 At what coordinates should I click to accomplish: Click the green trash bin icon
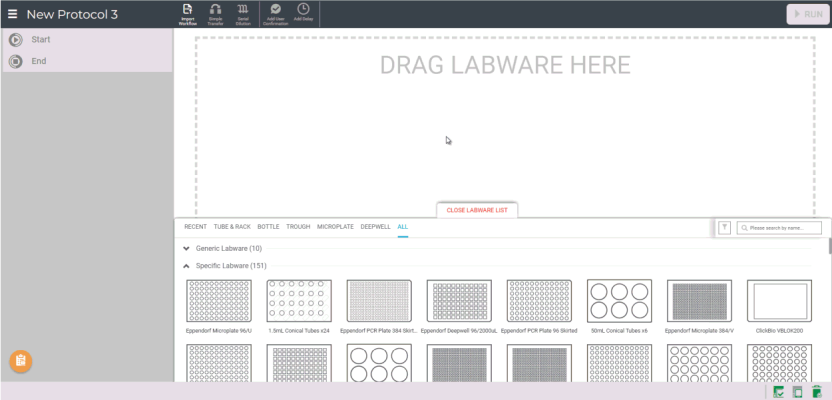817,392
